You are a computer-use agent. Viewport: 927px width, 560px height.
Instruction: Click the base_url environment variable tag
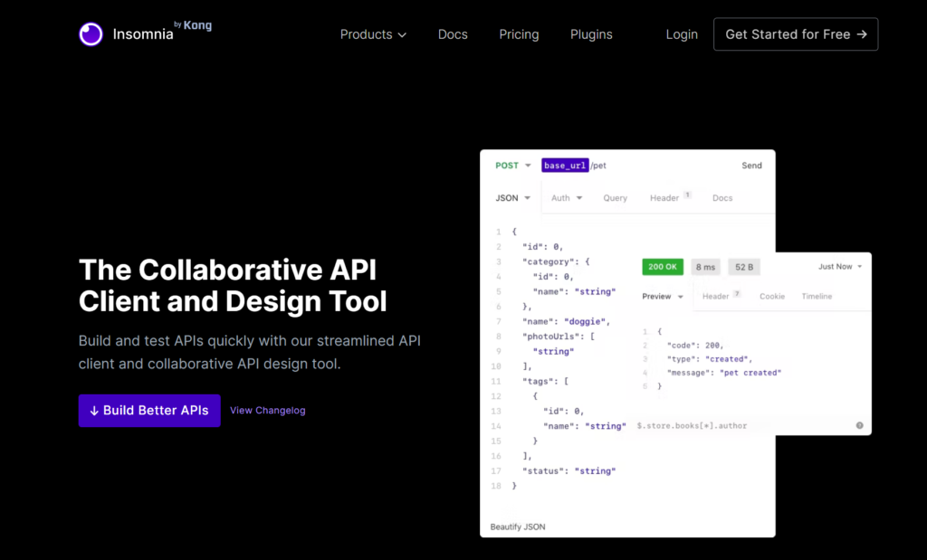point(565,166)
